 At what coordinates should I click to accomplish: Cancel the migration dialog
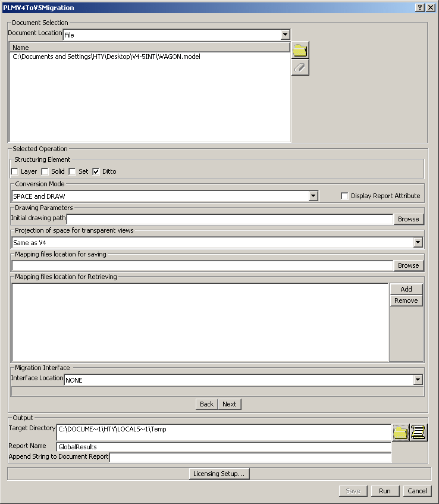[x=417, y=491]
